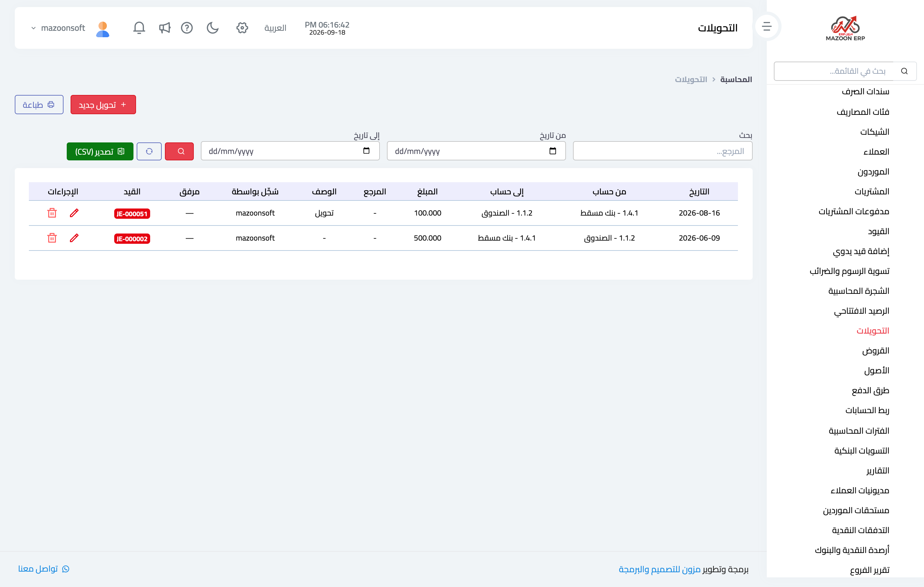Screen dimensions: 924x587
Task: Open the help question mark icon
Action: point(187,28)
